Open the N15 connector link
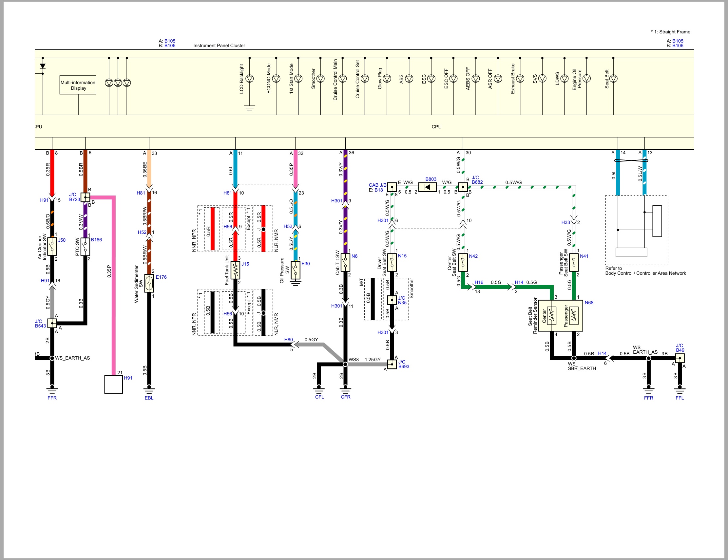This screenshot has height=560, width=728. [402, 256]
